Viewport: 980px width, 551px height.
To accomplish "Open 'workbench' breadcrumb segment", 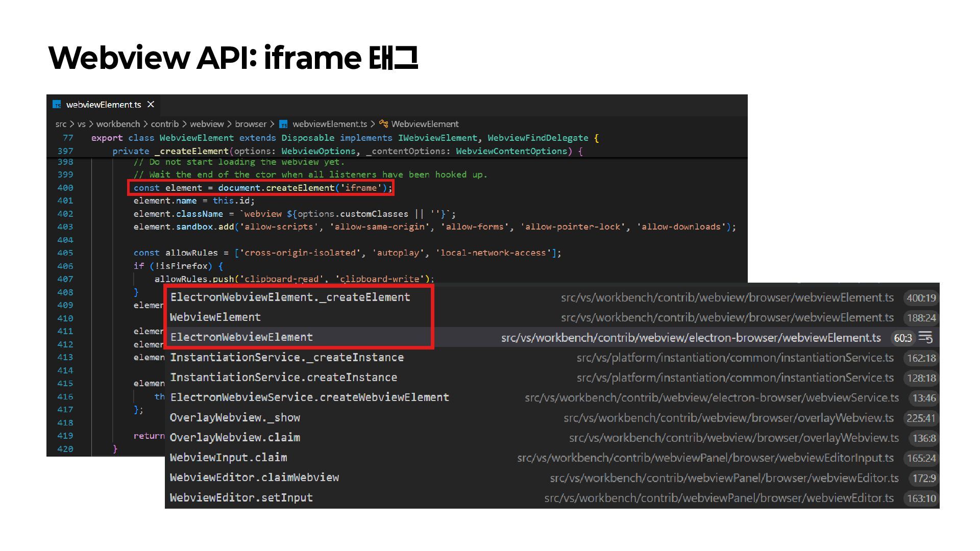I will pyautogui.click(x=117, y=124).
